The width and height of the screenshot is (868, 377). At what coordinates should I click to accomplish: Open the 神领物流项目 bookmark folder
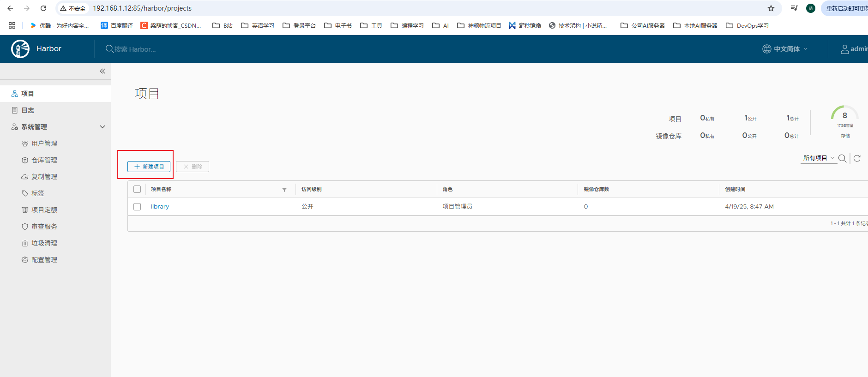coord(479,25)
